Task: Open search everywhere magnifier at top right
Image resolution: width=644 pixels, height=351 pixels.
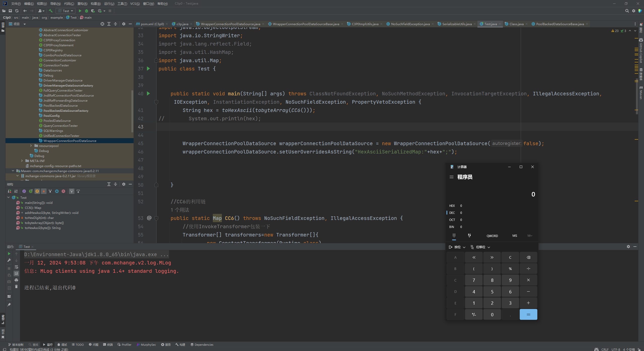Action: (x=627, y=11)
